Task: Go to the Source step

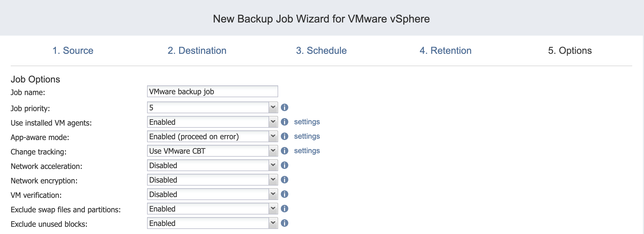Action: pos(73,51)
